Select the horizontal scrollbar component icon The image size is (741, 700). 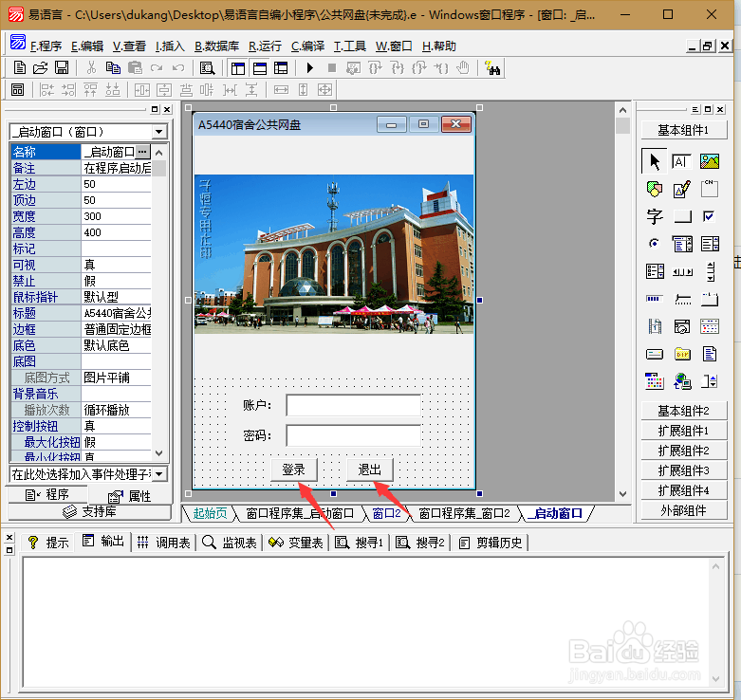pos(682,272)
